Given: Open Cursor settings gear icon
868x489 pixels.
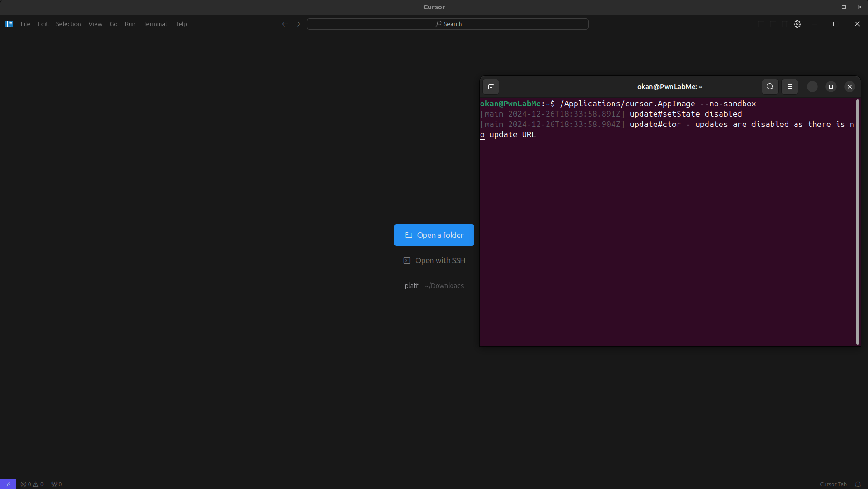Looking at the screenshot, I should [797, 24].
